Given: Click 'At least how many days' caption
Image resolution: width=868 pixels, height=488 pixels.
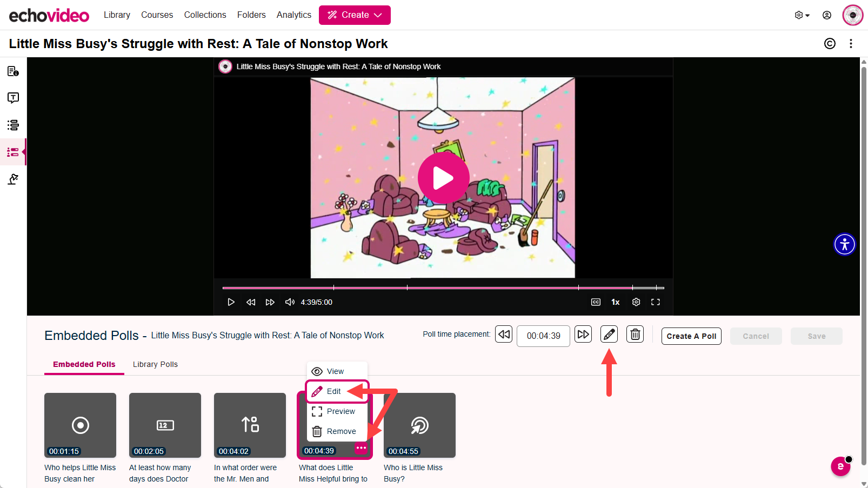Looking at the screenshot, I should (160, 473).
